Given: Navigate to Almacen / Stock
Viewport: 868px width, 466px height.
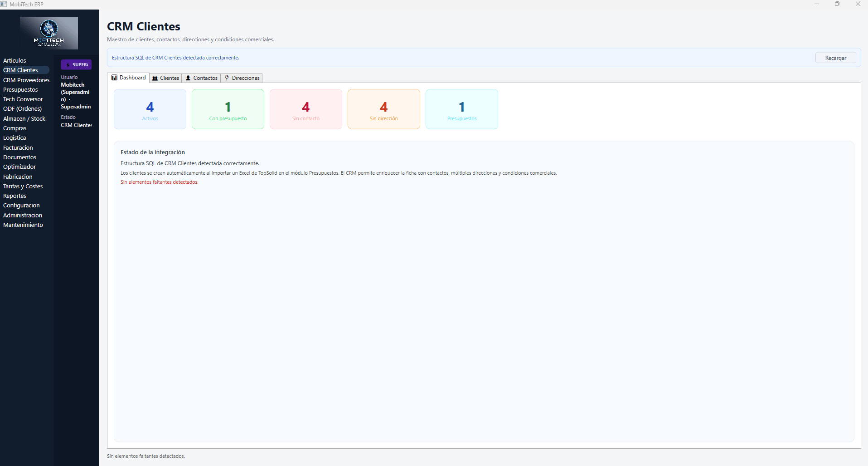Looking at the screenshot, I should (24, 118).
